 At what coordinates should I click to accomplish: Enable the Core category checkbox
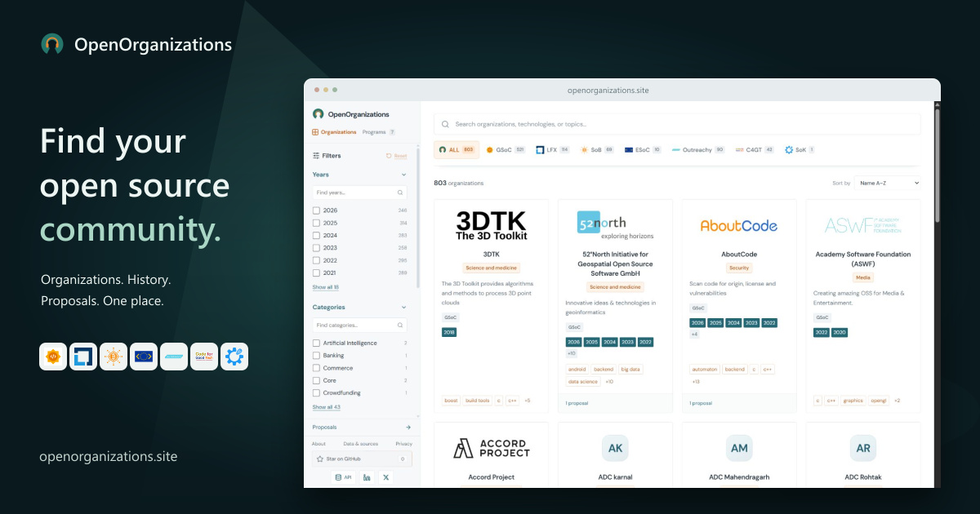point(316,380)
